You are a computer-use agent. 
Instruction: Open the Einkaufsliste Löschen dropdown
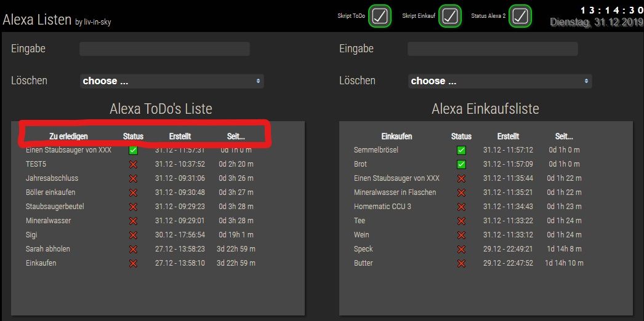pos(500,81)
